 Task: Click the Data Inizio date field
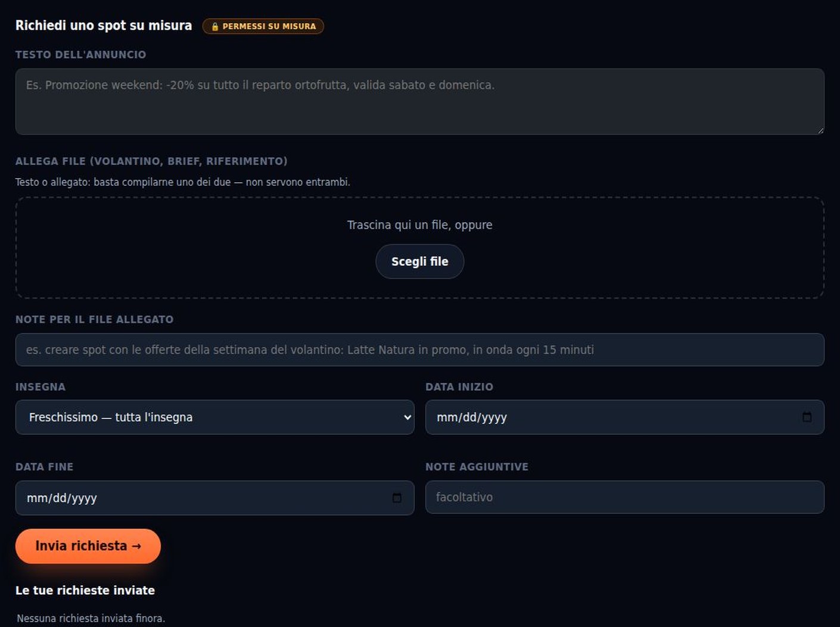(624, 417)
